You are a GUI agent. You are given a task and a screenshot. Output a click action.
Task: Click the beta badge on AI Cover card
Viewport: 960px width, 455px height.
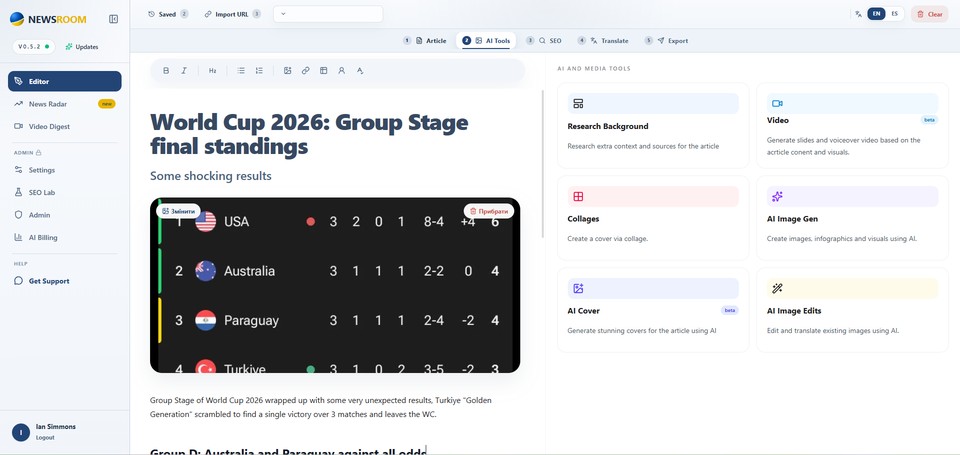(x=730, y=310)
